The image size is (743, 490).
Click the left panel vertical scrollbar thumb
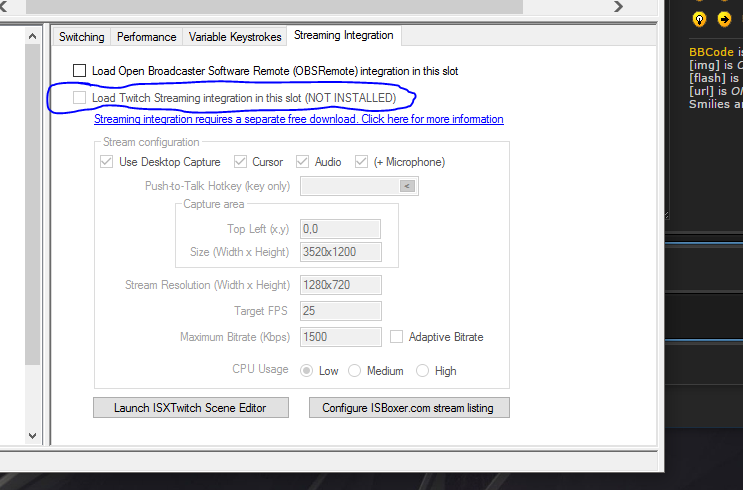coord(32,204)
